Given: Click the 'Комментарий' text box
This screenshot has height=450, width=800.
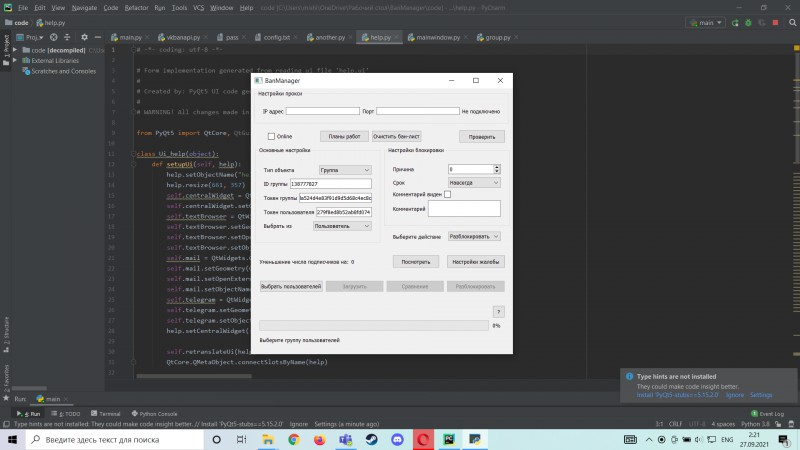Looking at the screenshot, I should tap(464, 208).
